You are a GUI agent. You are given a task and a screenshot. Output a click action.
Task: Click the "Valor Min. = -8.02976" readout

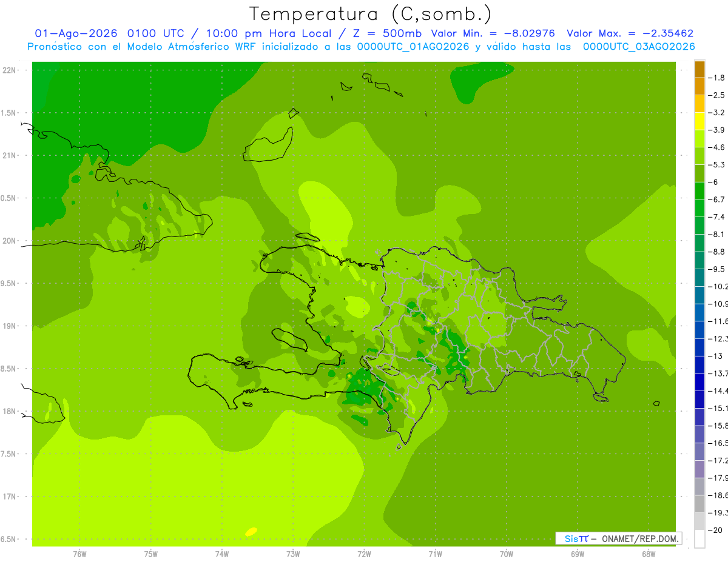pyautogui.click(x=493, y=33)
